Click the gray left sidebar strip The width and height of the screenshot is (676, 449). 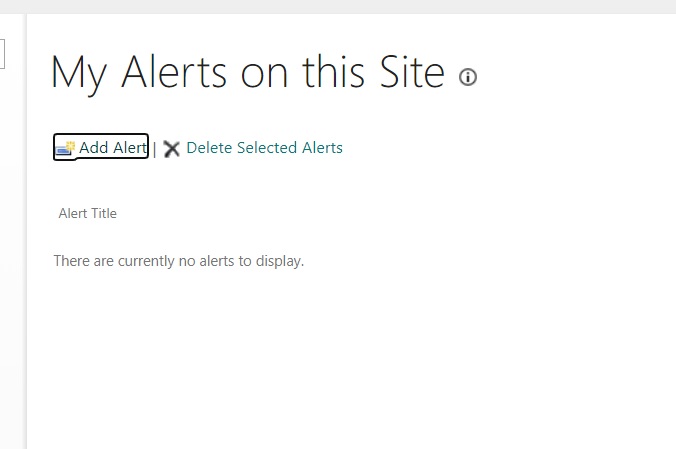pos(13,231)
